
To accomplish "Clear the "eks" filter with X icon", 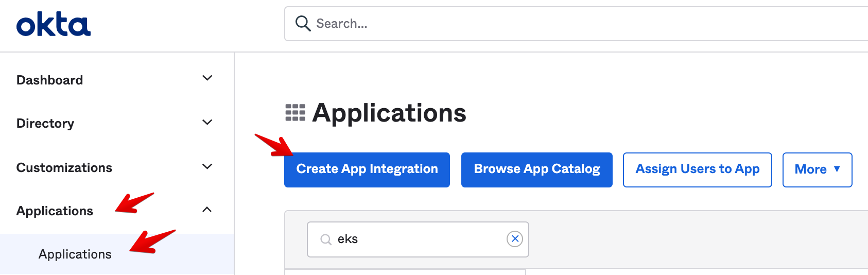I will tap(515, 239).
